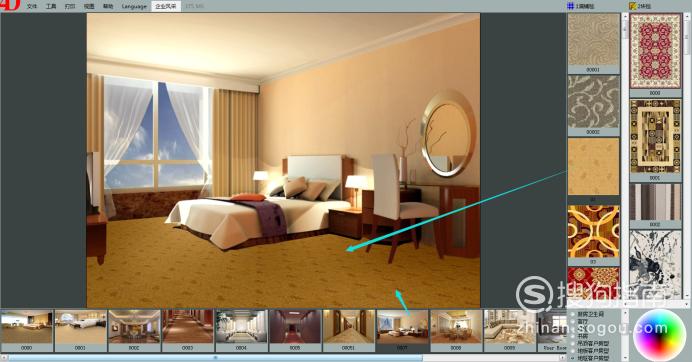
Task: Open the 文件 menu
Action: (x=32, y=6)
